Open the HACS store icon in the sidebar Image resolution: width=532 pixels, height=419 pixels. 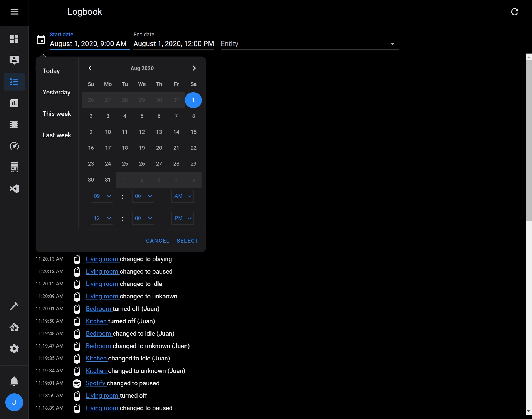coord(14,167)
